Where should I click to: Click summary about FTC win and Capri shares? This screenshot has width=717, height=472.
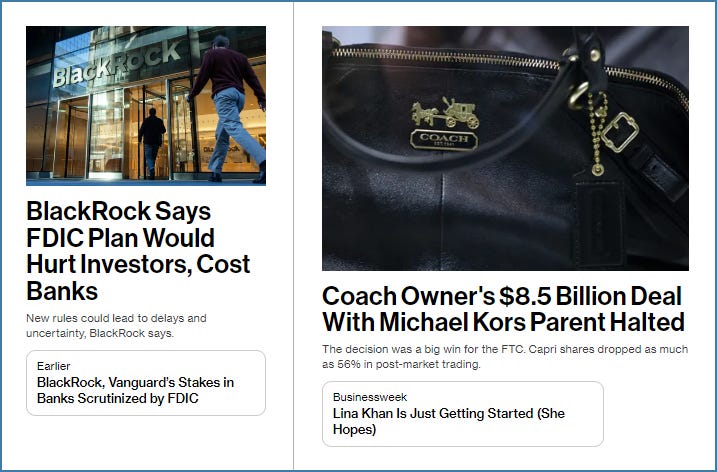pos(505,357)
